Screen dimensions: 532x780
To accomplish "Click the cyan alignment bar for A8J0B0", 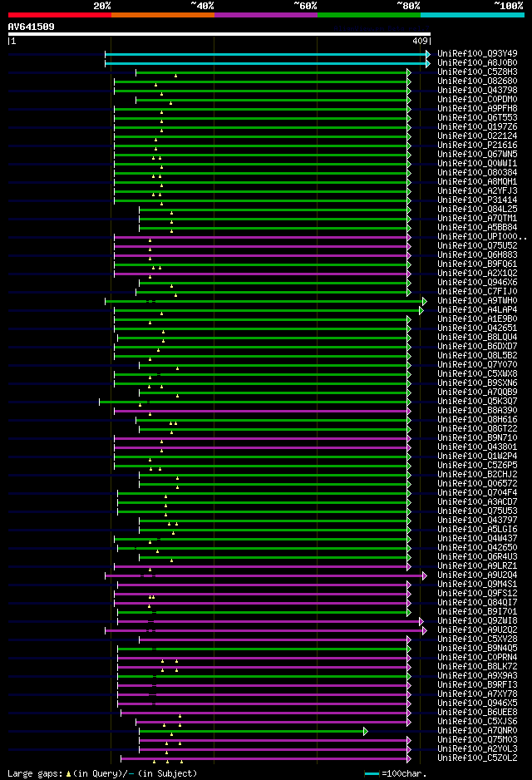I will pos(268,64).
